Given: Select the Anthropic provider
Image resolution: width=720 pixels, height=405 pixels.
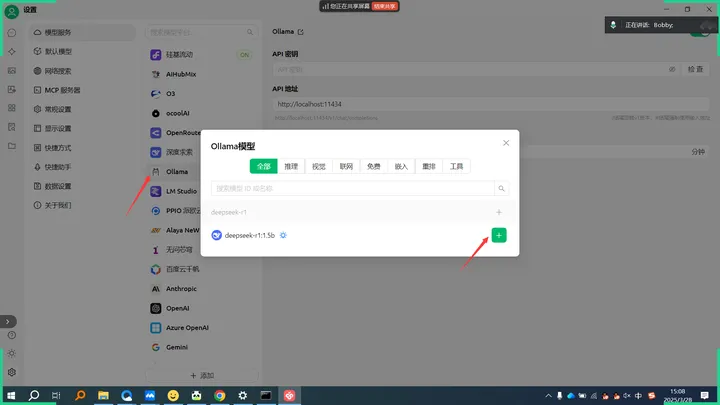Looking at the screenshot, I should tap(202, 289).
